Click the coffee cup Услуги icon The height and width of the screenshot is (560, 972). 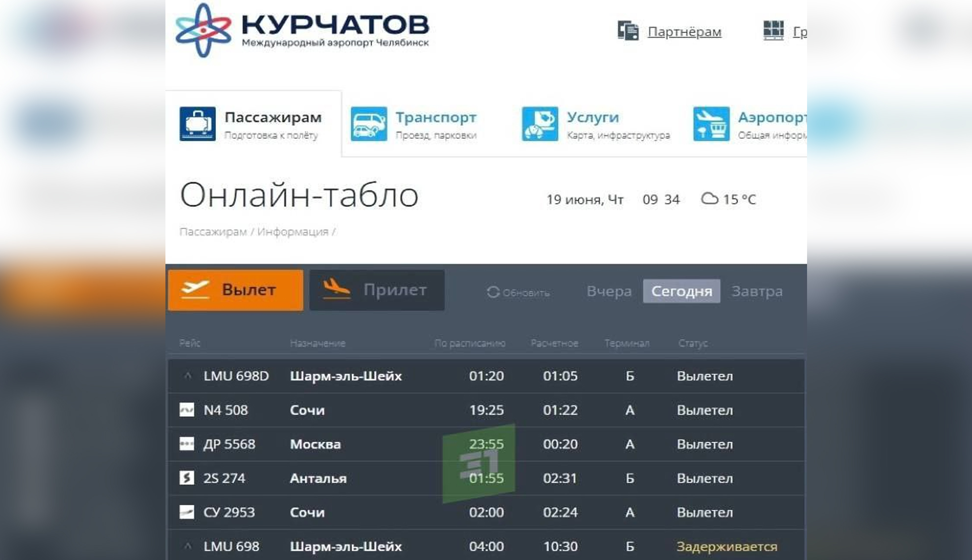point(540,124)
